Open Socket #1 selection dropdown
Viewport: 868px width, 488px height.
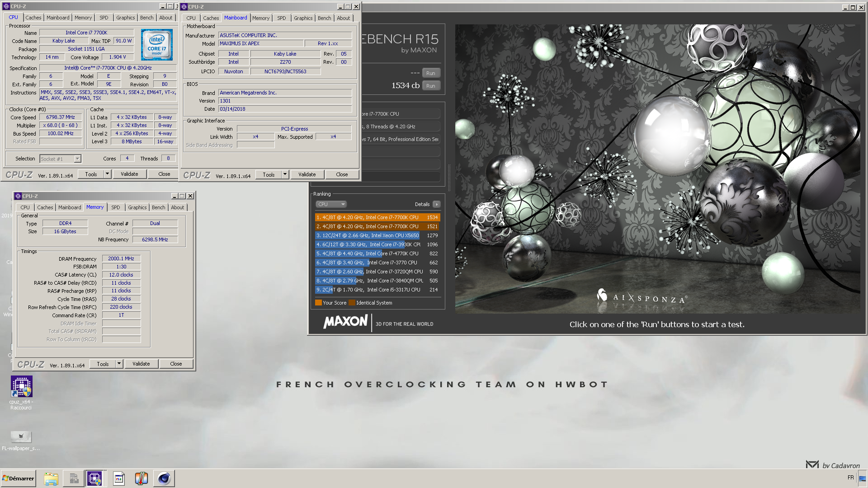coord(78,159)
